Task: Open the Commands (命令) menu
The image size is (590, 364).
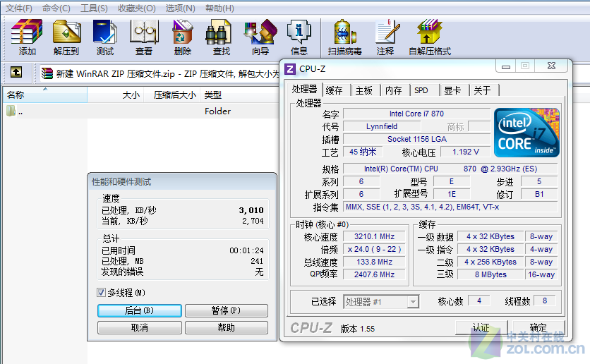Action: click(x=56, y=8)
